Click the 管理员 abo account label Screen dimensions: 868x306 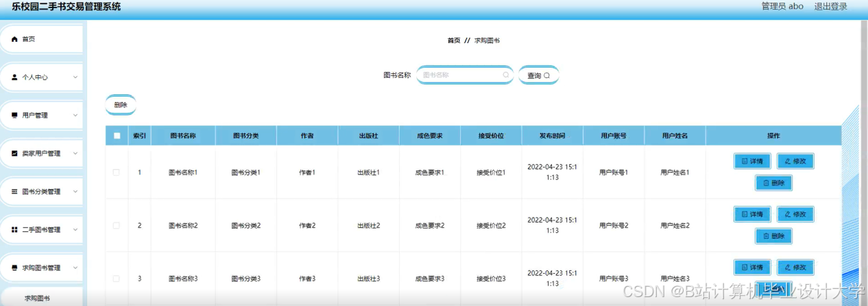pyautogui.click(x=782, y=6)
